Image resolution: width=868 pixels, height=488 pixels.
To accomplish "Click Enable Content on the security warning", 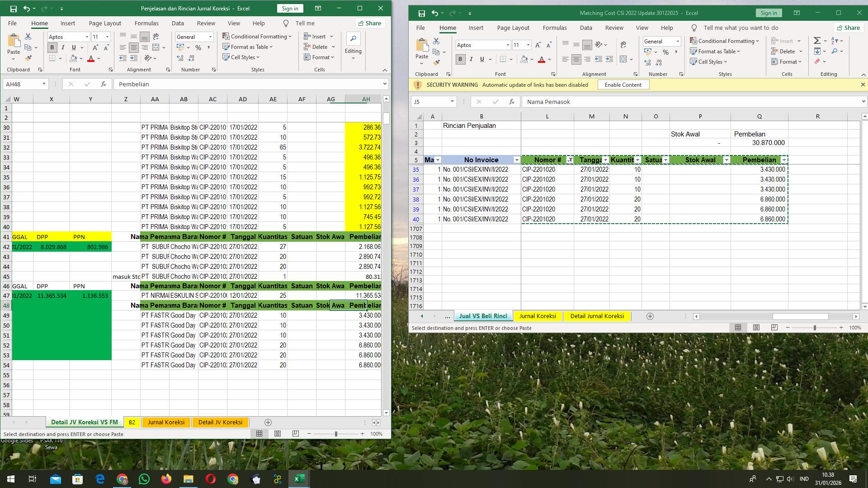I will click(x=623, y=84).
